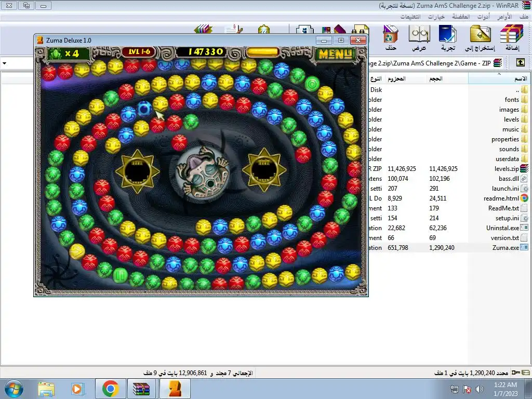Viewport: 532px width, 399px height.
Task: Click the left golden skull hole in Zuma
Action: (137, 171)
